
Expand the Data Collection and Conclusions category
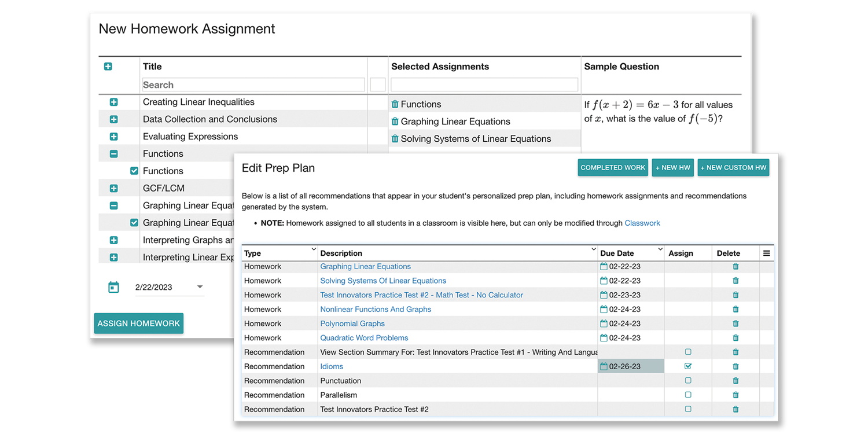coord(113,119)
